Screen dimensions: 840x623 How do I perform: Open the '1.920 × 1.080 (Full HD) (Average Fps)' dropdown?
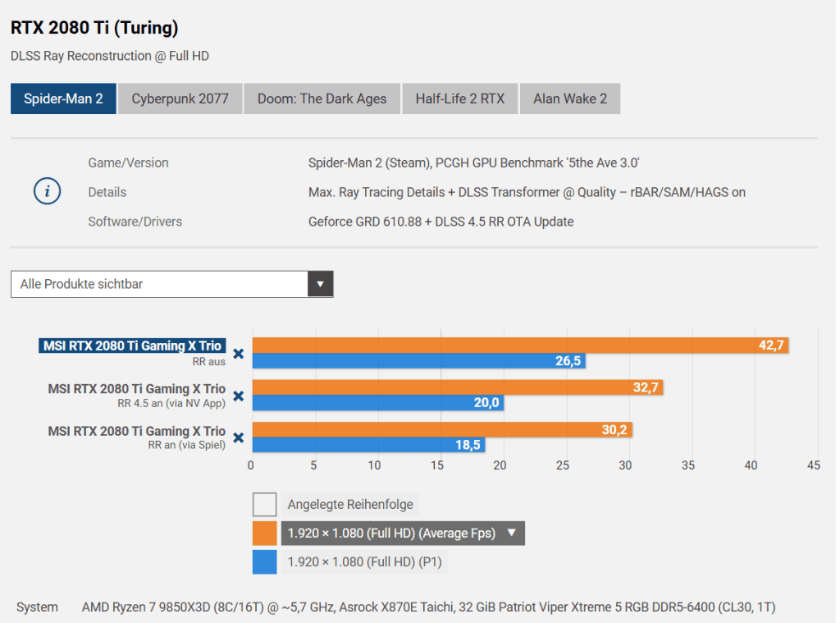pyautogui.click(x=403, y=534)
